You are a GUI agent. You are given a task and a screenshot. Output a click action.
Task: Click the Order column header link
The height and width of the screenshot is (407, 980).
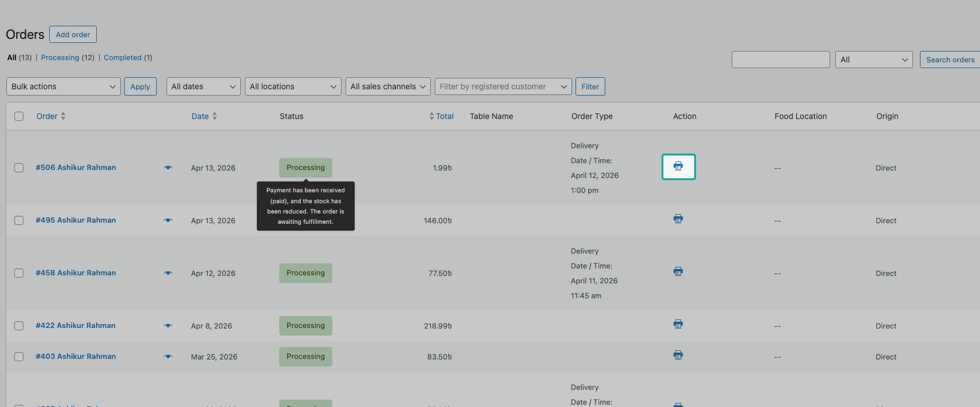(x=47, y=116)
